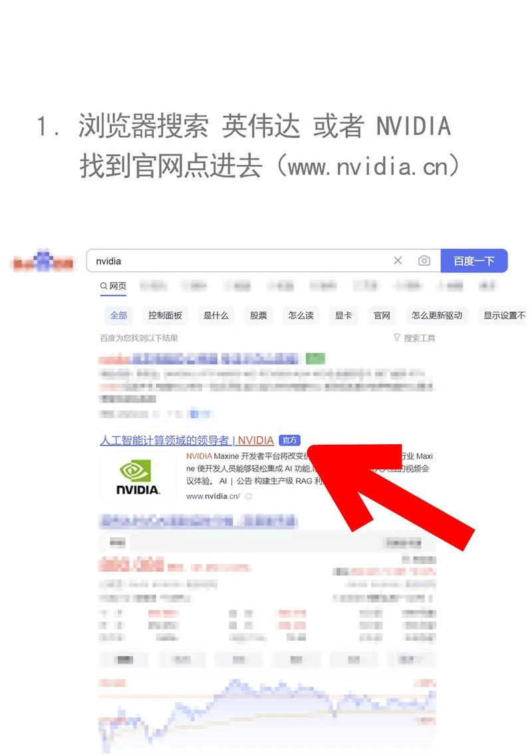Click the NVIDIA logo thumbnail

(138, 477)
